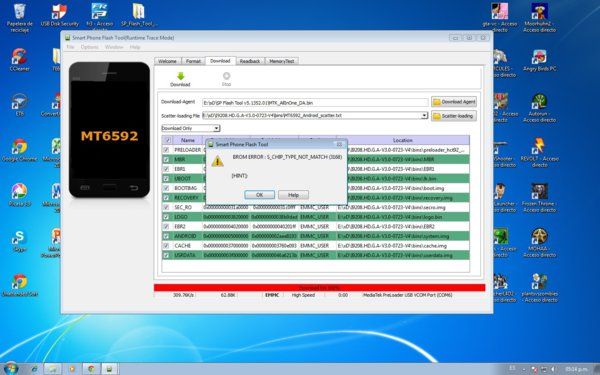Click the red download progress bar
Image resolution: width=600 pixels, height=375 pixels.
point(320,288)
